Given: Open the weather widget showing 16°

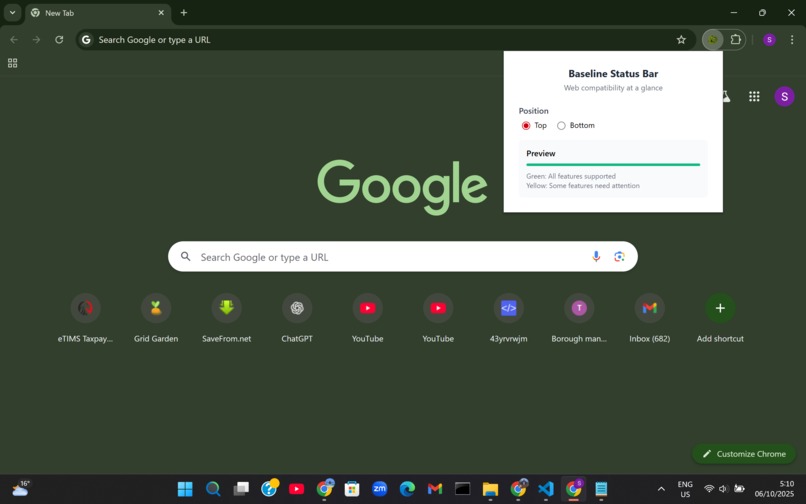Looking at the screenshot, I should click(x=21, y=489).
